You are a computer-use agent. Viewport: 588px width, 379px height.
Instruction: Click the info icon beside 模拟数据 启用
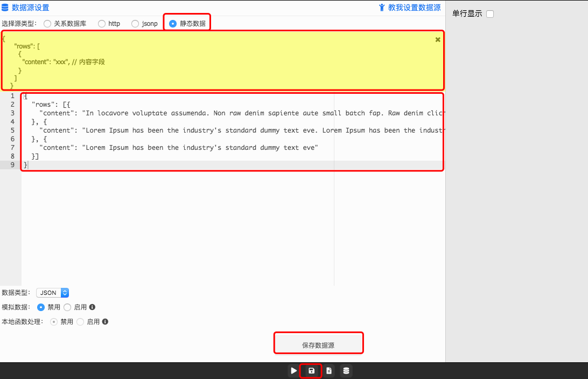[x=92, y=307]
